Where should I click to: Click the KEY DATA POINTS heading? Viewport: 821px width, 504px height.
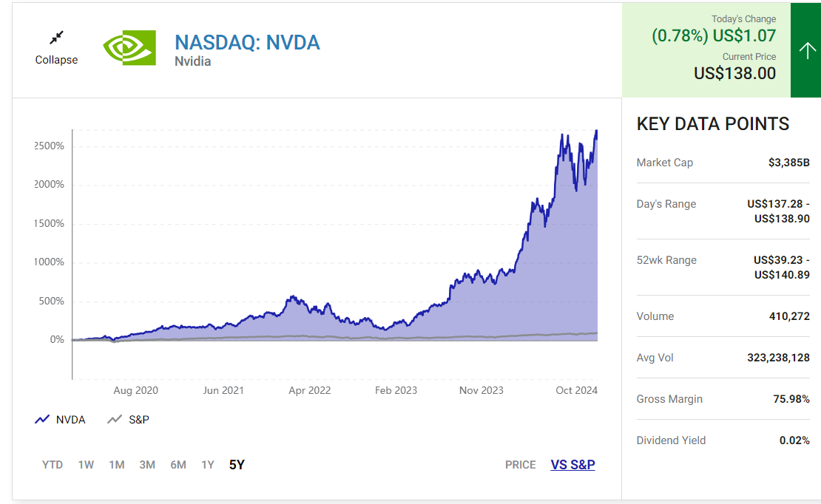[x=712, y=124]
